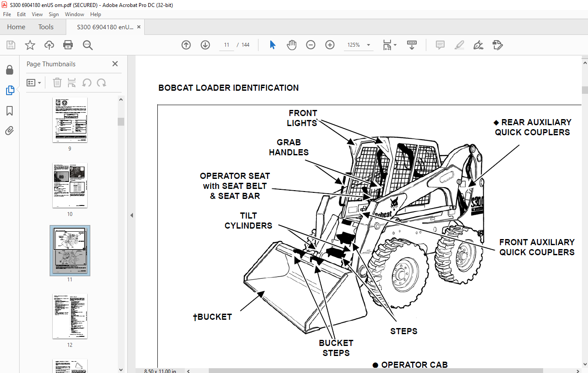This screenshot has height=373, width=588.
Task: Select page 10 thumbnail
Action: (70, 185)
